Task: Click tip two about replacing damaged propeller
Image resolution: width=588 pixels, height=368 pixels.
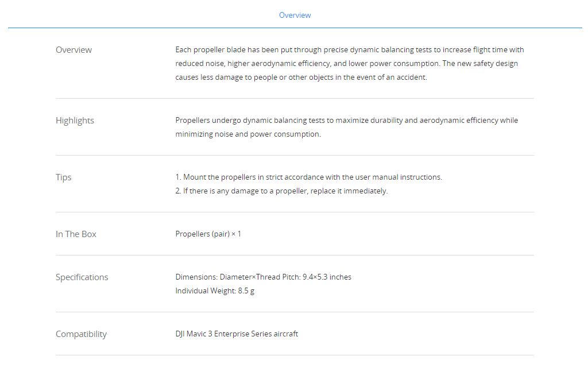Action: coord(281,191)
